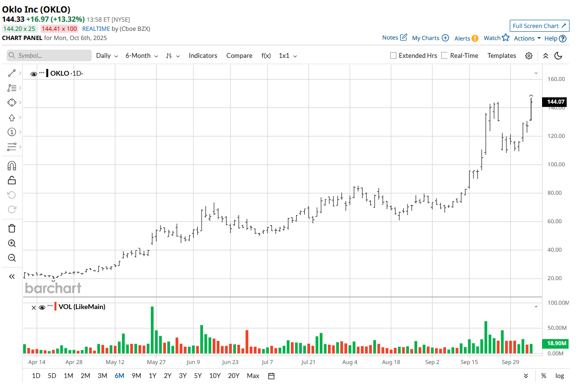Open the bar type dropdown
Image resolution: width=584 pixels, height=392 pixels.
(173, 56)
